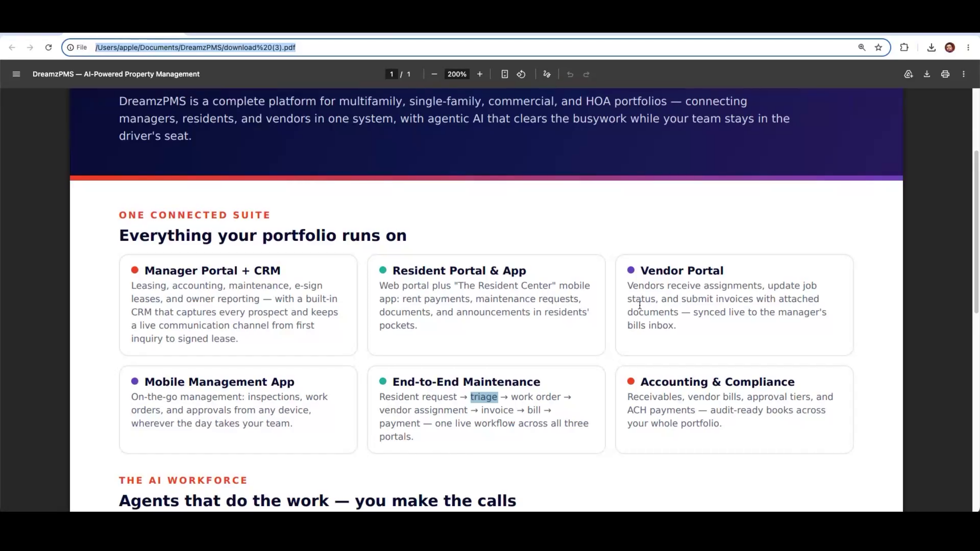
Task: Undo the last PDF annotation
Action: (570, 74)
